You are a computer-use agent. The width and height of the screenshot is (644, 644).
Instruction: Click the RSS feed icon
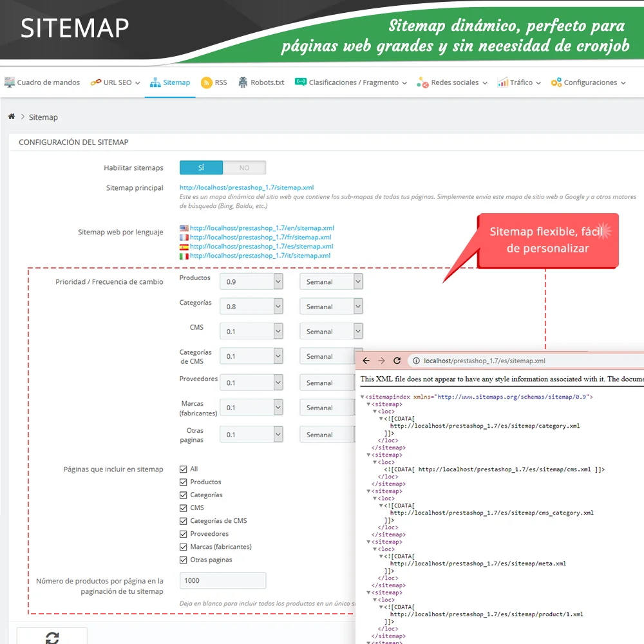pos(206,82)
